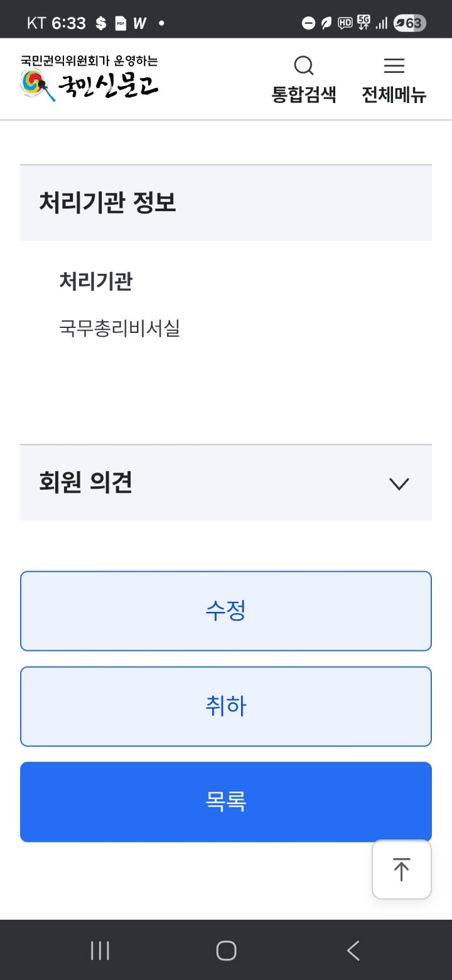This screenshot has height=980, width=452.
Task: Go back with the 목록 button
Action: click(x=226, y=802)
